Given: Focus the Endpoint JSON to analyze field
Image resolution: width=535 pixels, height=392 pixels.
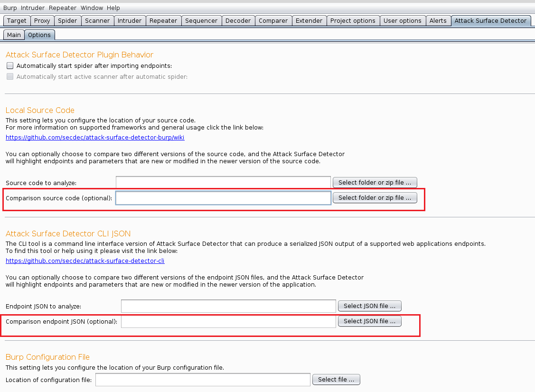Looking at the screenshot, I should pyautogui.click(x=229, y=306).
